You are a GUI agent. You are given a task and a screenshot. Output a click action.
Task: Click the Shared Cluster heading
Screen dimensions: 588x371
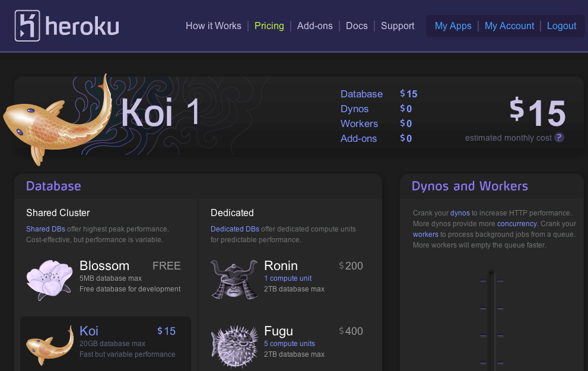click(58, 213)
